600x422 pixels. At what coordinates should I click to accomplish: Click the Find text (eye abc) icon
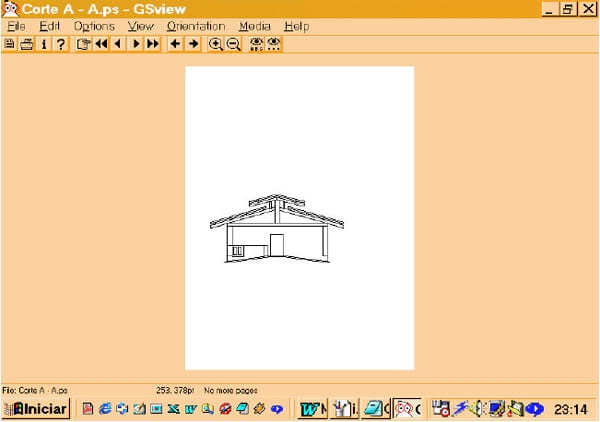click(x=256, y=44)
